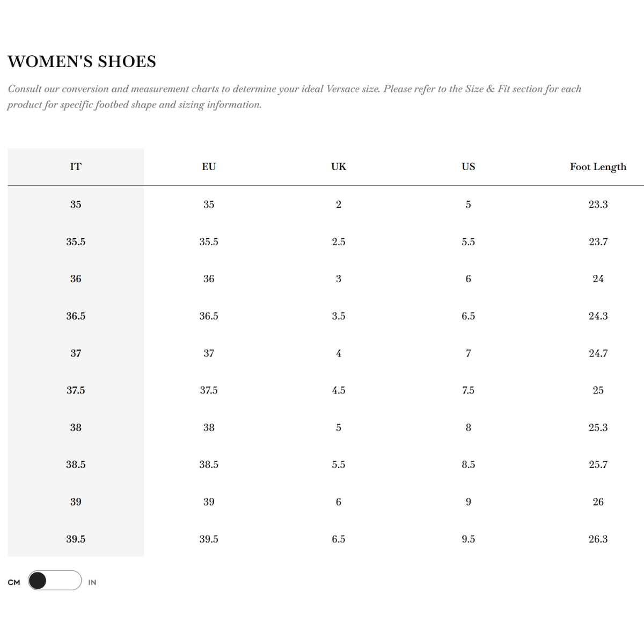This screenshot has width=644, height=644.
Task: Click the IT column header
Action: pyautogui.click(x=76, y=166)
